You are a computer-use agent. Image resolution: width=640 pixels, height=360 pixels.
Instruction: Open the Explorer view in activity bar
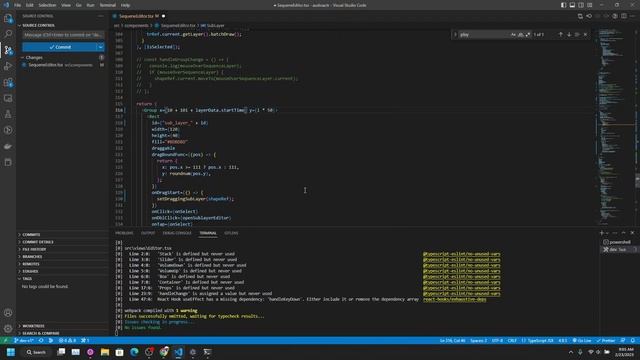coord(8,18)
